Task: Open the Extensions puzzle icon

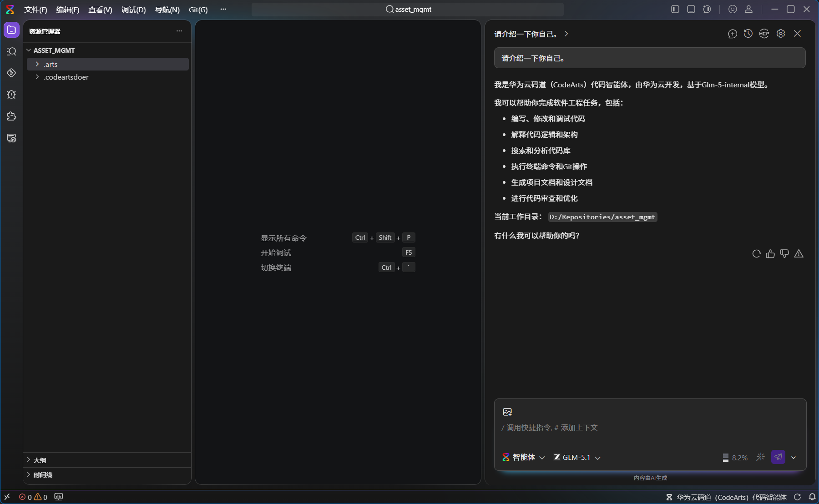Action: click(x=11, y=116)
